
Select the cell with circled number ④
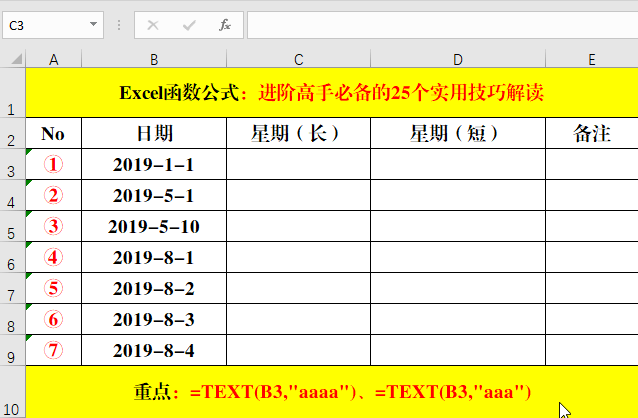(54, 257)
